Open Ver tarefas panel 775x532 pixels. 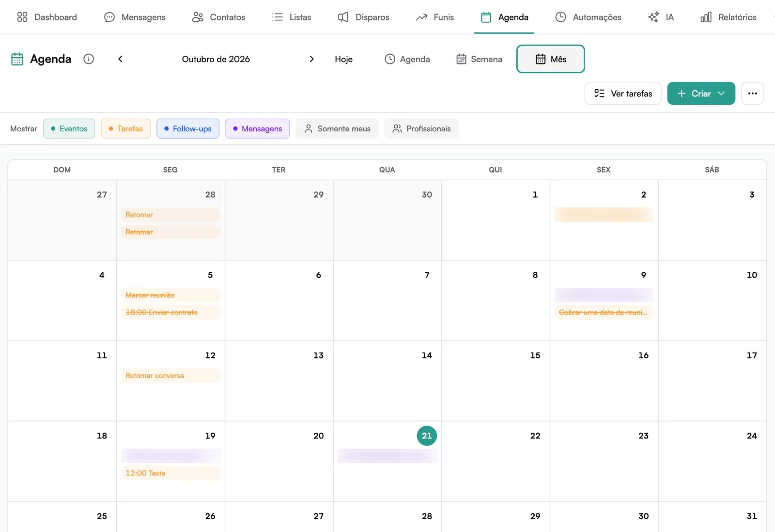pos(623,94)
